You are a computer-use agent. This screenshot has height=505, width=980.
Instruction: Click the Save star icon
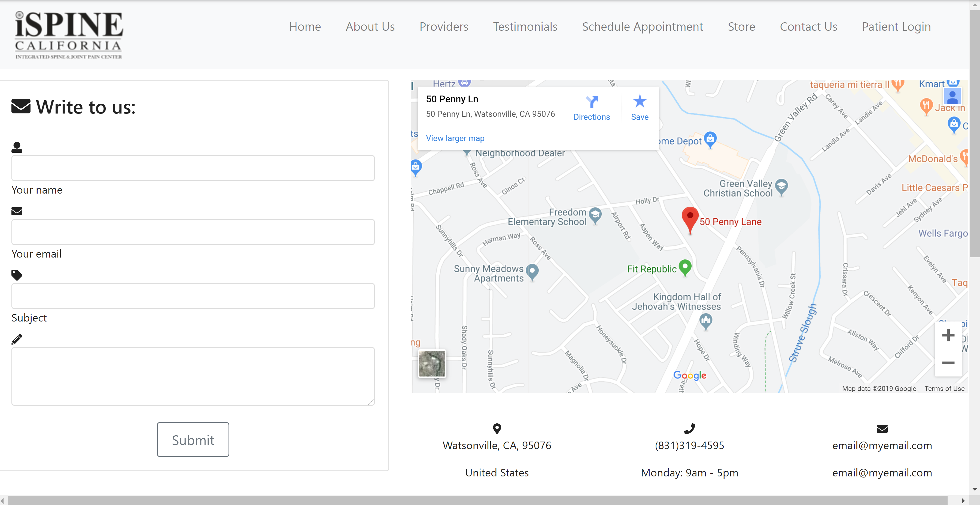(640, 102)
